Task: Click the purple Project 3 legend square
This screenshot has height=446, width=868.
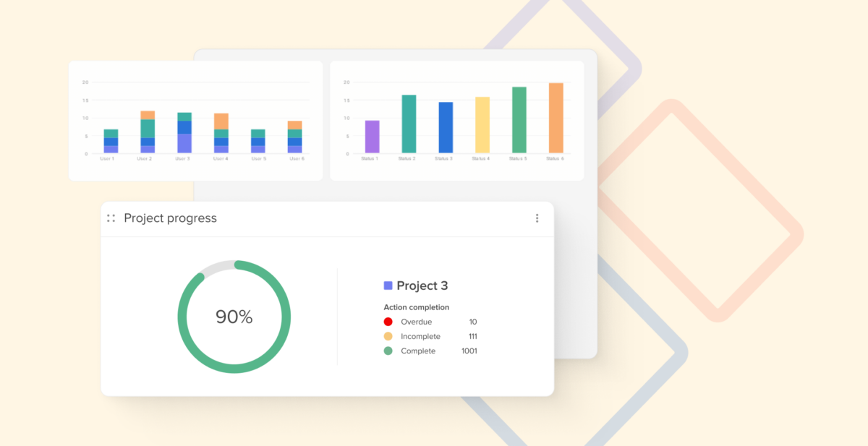Action: point(389,285)
